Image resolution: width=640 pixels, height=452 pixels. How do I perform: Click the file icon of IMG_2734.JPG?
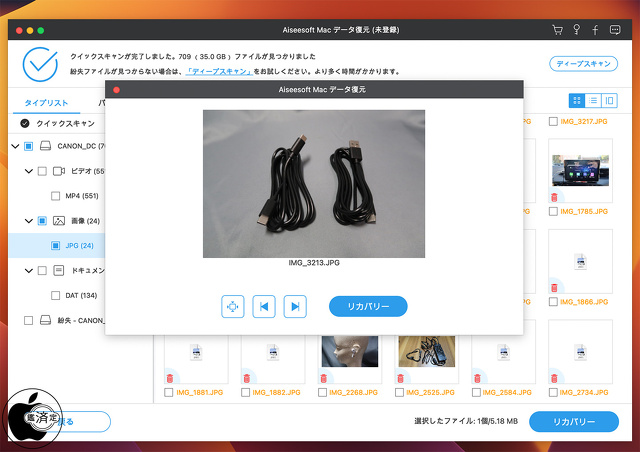tap(580, 352)
